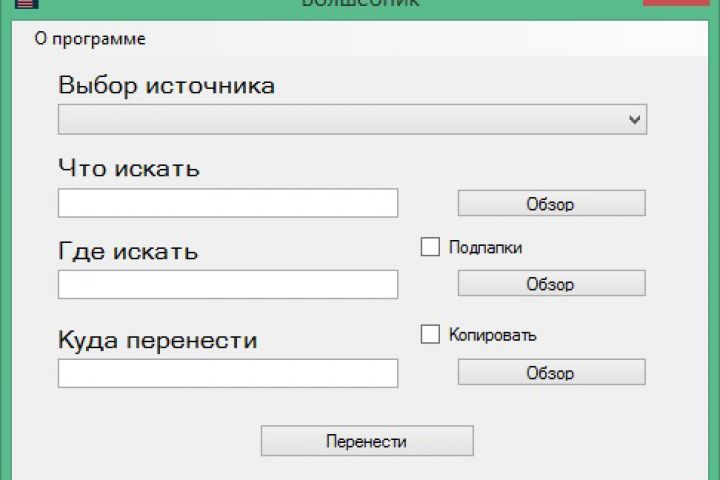Focus the Что искать text field
Screen dimensions: 720x480
(228, 203)
